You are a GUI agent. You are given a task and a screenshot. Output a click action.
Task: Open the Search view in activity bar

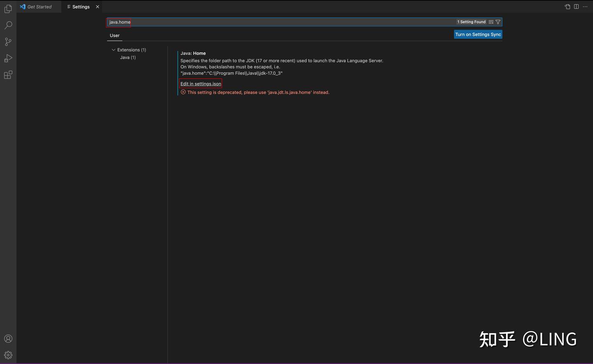8,26
